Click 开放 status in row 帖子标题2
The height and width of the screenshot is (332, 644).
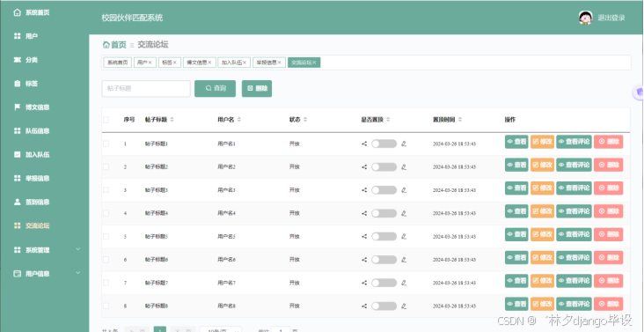click(x=294, y=166)
